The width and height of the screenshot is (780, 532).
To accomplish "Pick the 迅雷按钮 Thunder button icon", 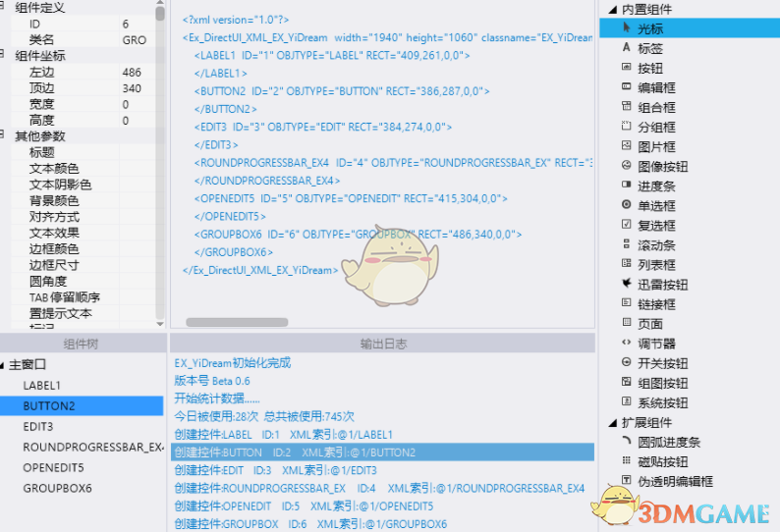I will click(627, 284).
